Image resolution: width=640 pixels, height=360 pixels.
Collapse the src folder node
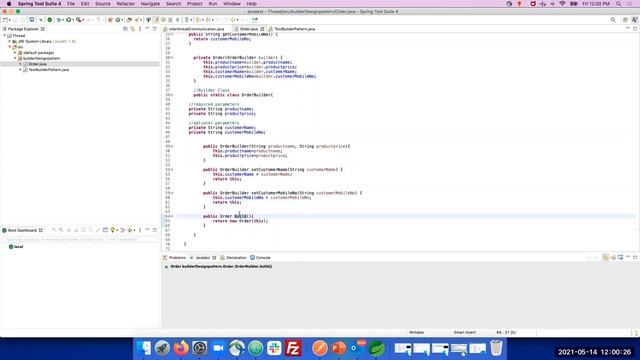(x=10, y=47)
